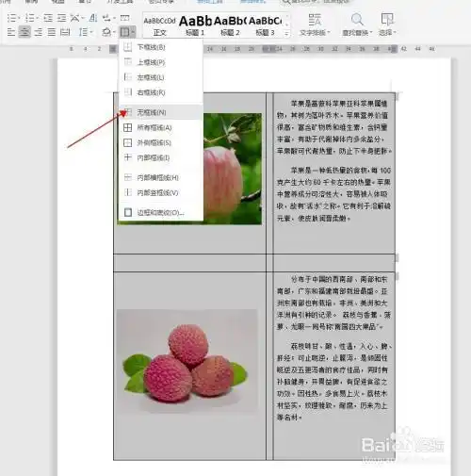Image resolution: width=471 pixels, height=476 pixels.
Task: Click the apple description text paragraph
Action: [x=333, y=127]
